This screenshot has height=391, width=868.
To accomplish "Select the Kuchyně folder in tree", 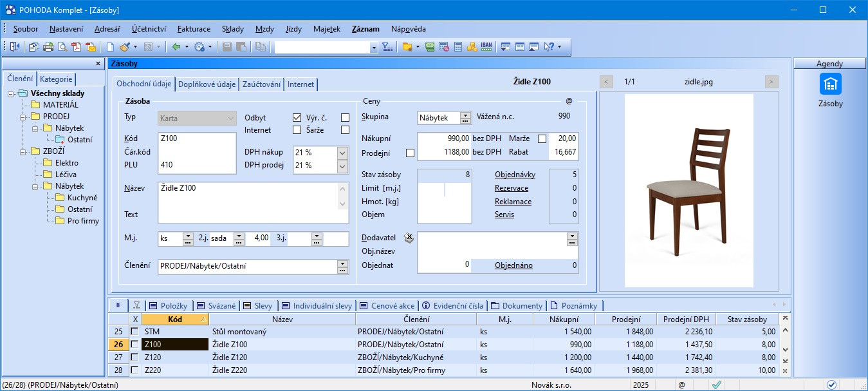I will point(82,198).
